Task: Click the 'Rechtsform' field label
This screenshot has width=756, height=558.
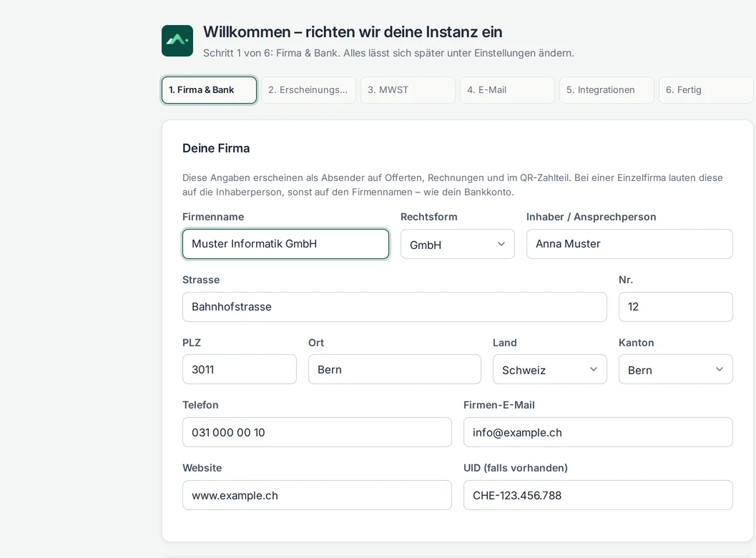Action: (428, 217)
